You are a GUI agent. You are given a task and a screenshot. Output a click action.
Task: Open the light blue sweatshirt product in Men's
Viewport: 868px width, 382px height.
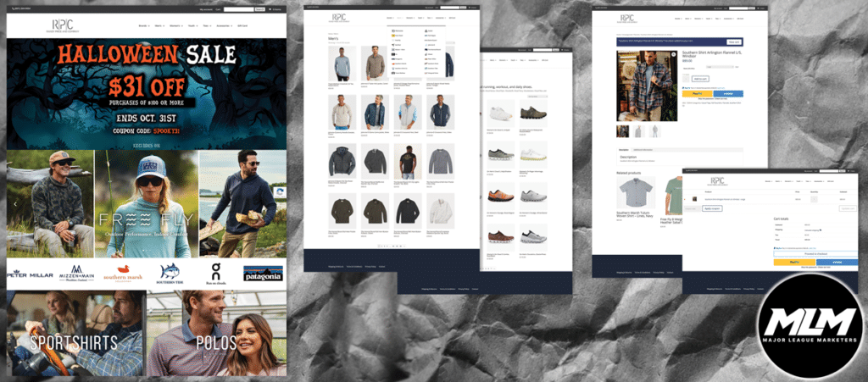pyautogui.click(x=342, y=64)
